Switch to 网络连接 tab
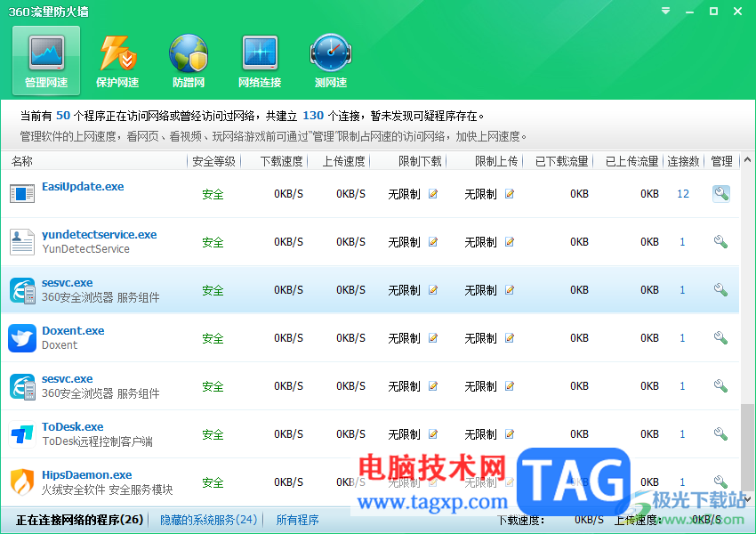Image resolution: width=756 pixels, height=534 pixels. pyautogui.click(x=260, y=61)
